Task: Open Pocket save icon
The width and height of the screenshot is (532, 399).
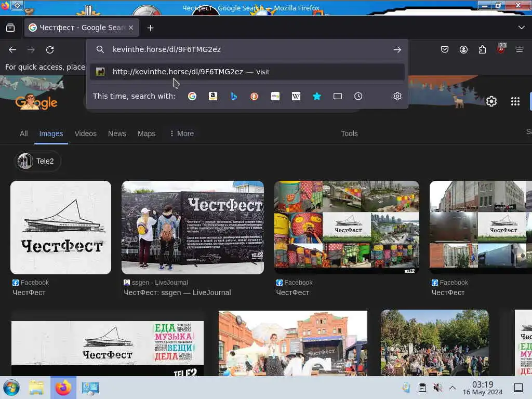Action: pyautogui.click(x=445, y=49)
